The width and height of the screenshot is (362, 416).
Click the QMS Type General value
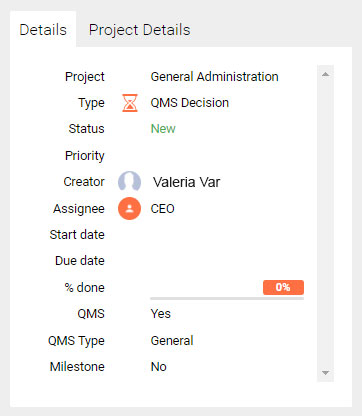click(x=172, y=341)
